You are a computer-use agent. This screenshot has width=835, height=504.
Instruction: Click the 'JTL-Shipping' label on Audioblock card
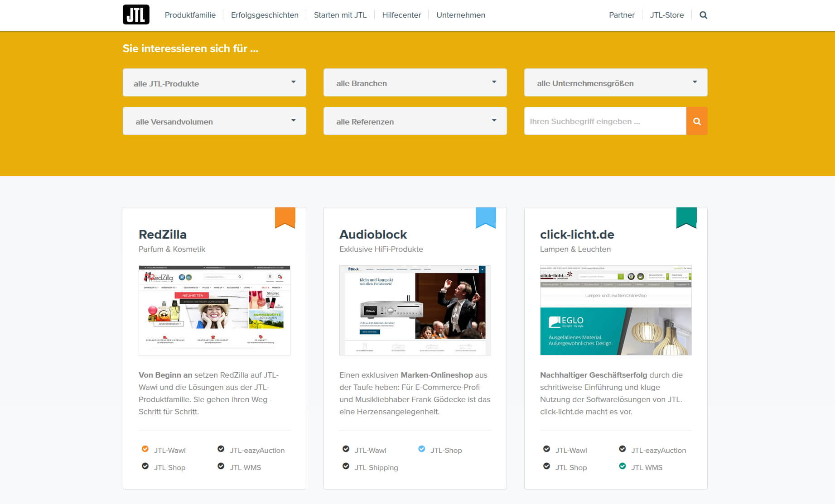(x=376, y=467)
